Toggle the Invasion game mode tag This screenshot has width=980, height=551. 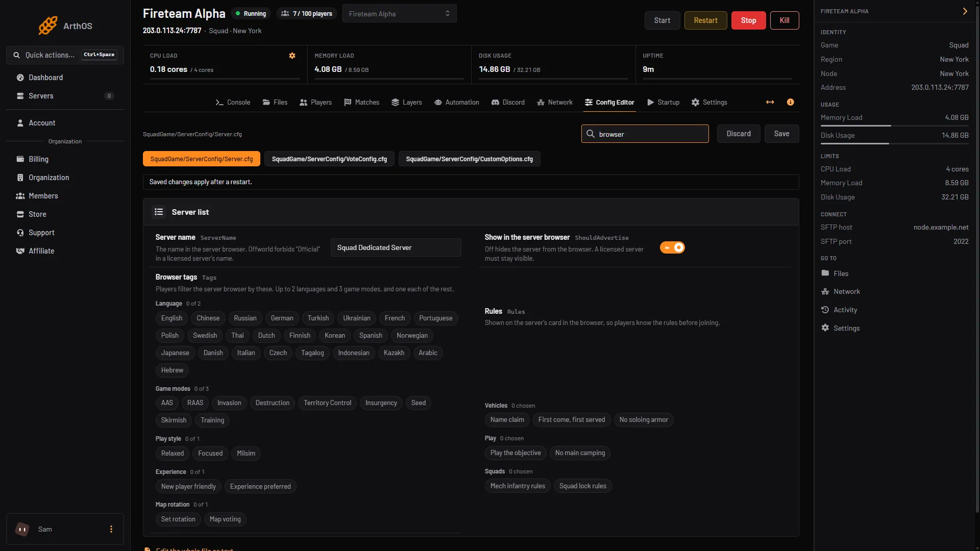pos(229,403)
